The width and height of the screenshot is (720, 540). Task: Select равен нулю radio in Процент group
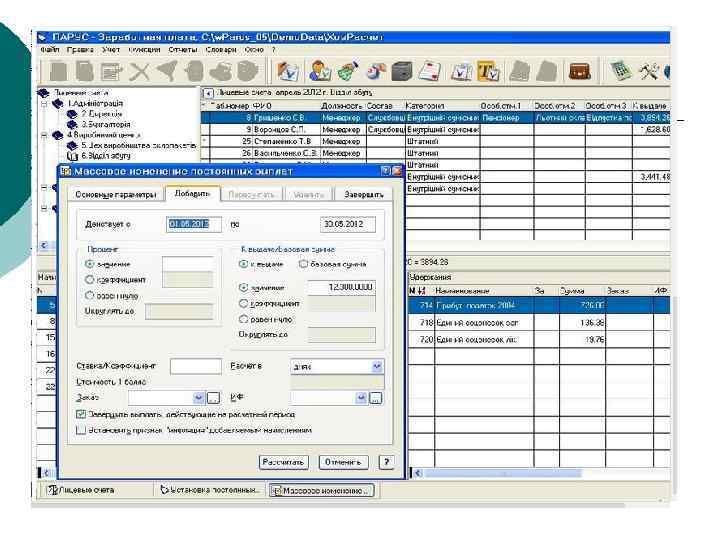pos(90,296)
